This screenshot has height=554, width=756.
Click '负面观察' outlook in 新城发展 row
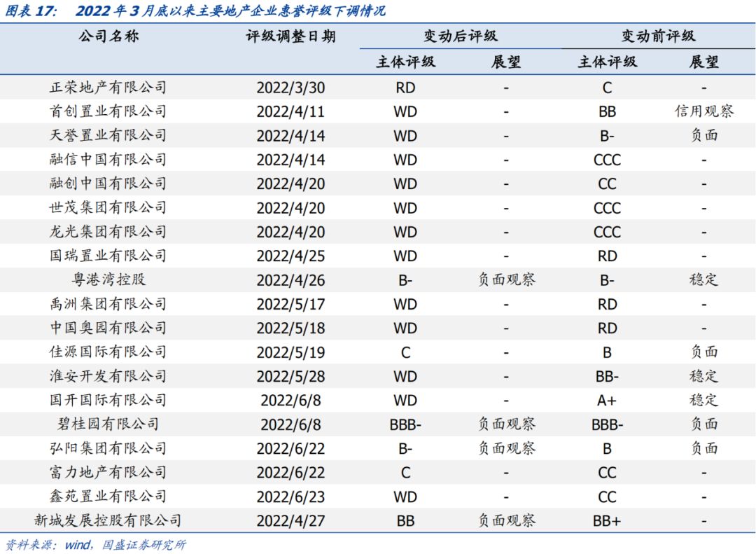point(506,520)
